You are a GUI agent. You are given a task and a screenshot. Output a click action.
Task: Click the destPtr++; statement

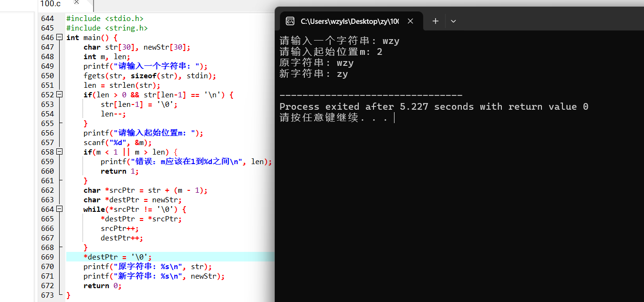coord(122,238)
